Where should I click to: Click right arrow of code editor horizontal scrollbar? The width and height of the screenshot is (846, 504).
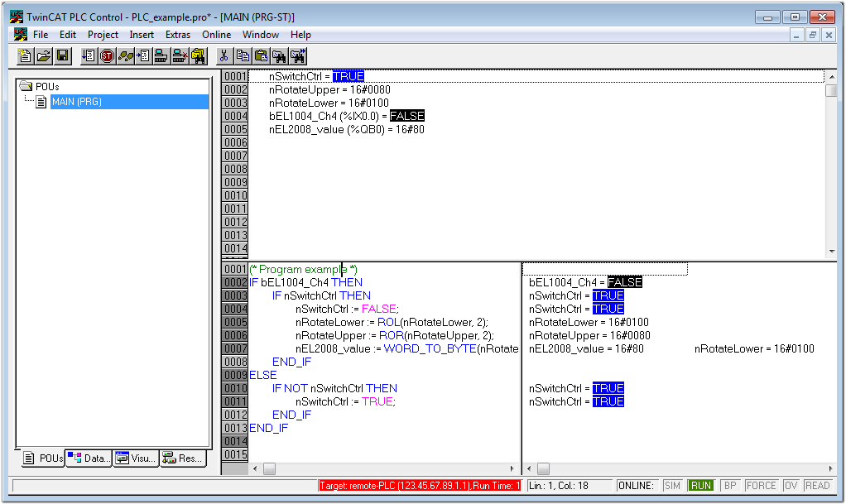(513, 468)
